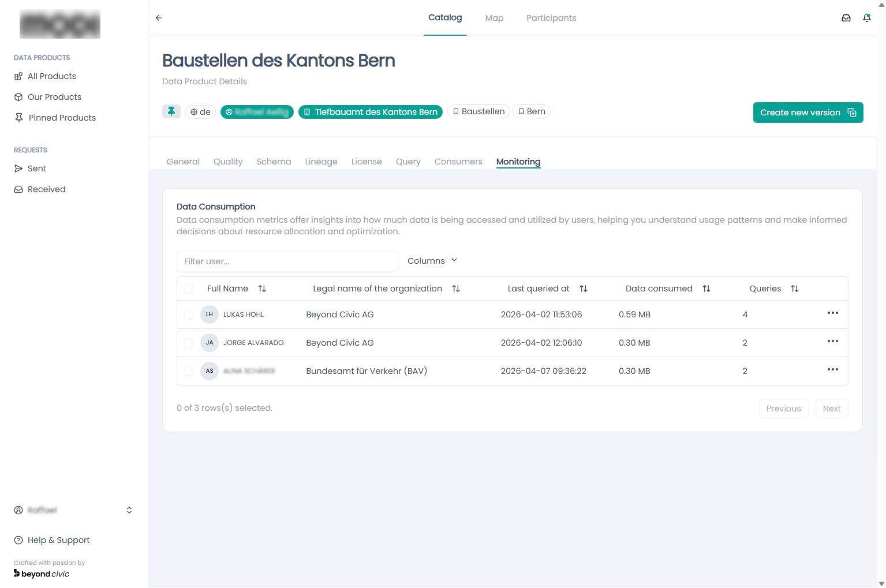Select all rows with header checkbox

click(x=189, y=289)
